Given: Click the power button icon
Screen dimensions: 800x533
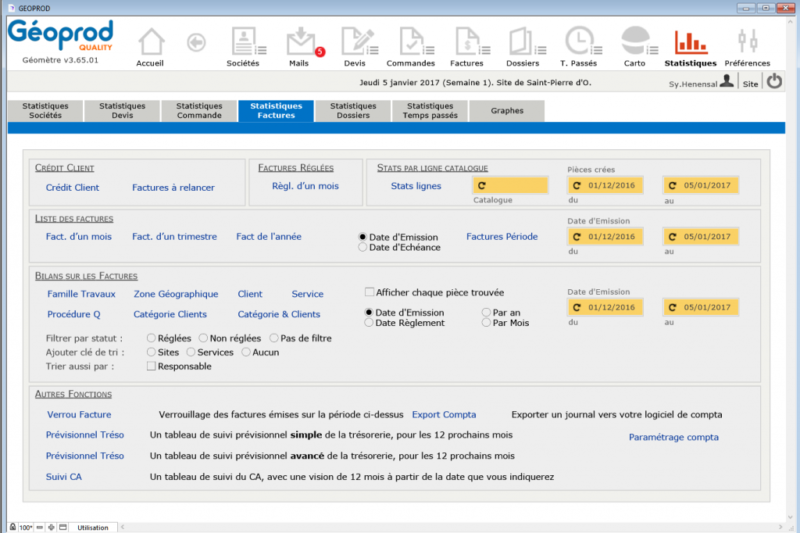Looking at the screenshot, I should point(774,83).
